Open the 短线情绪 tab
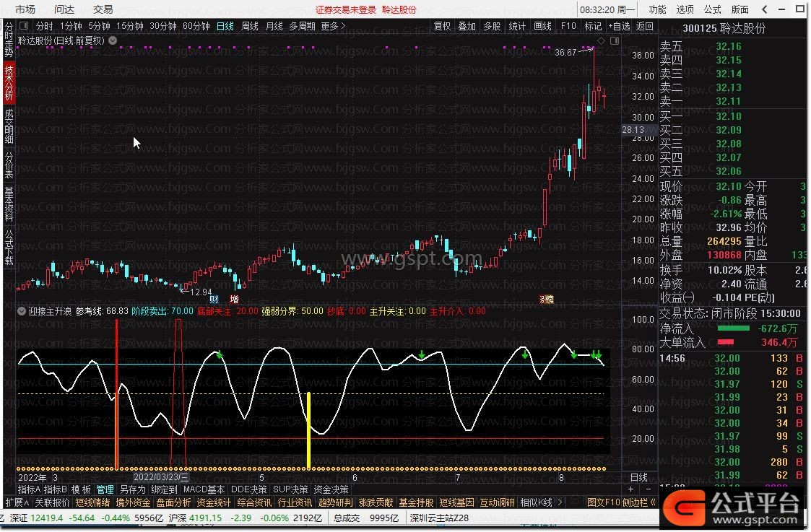Viewport: 811px width, 532px height. [x=92, y=502]
